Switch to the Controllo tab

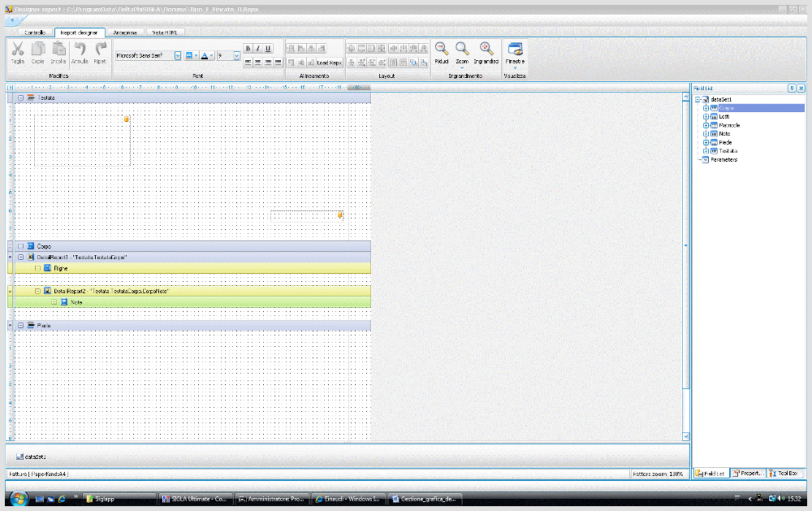pos(35,32)
